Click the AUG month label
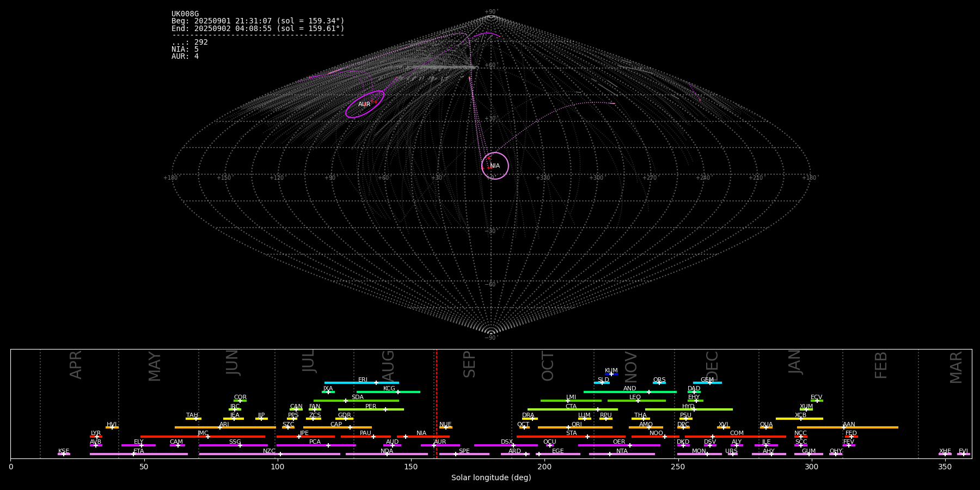980x490 pixels. click(388, 366)
